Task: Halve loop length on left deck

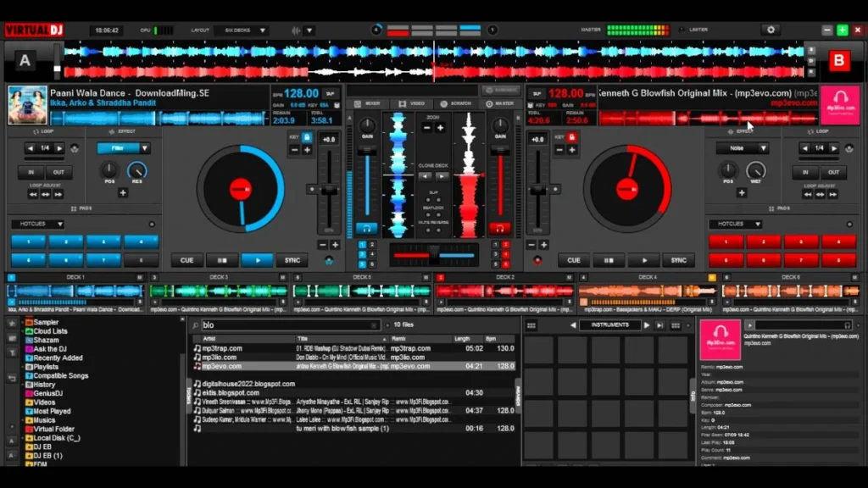Action: pyautogui.click(x=31, y=148)
